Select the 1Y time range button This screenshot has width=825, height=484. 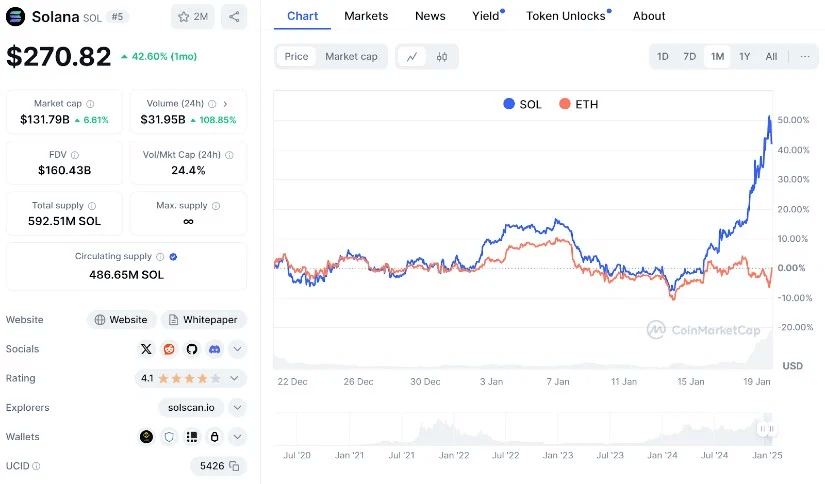[x=744, y=57]
